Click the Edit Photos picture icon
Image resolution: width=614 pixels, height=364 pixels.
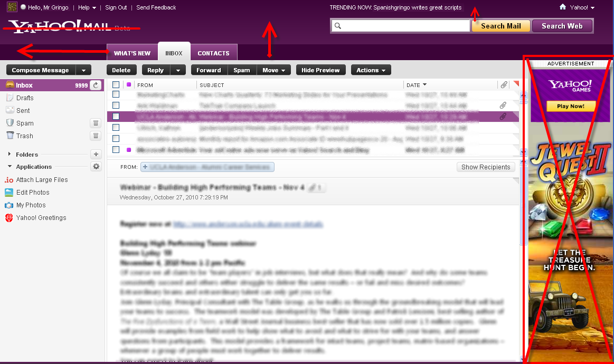click(9, 193)
